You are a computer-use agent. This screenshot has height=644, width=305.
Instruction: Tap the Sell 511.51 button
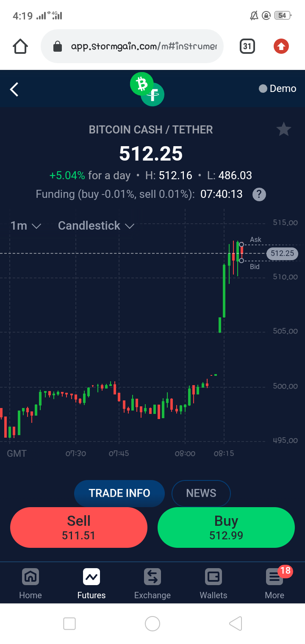(x=79, y=527)
